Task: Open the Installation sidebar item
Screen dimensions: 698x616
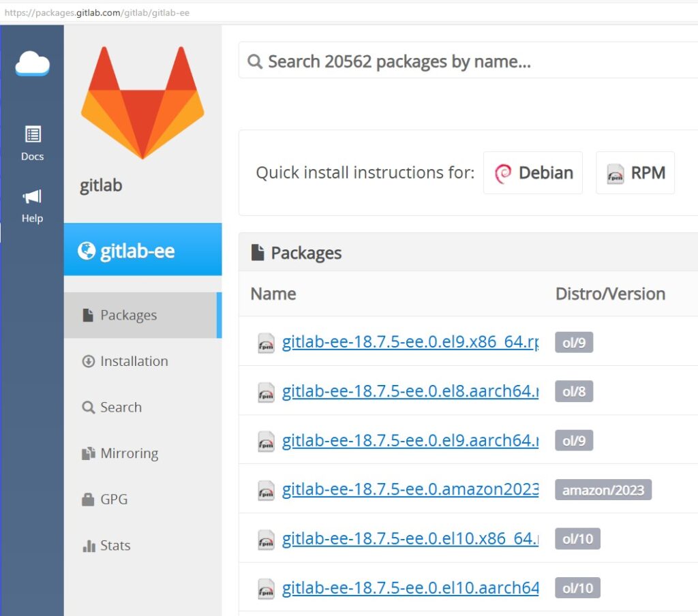Action: pos(134,361)
